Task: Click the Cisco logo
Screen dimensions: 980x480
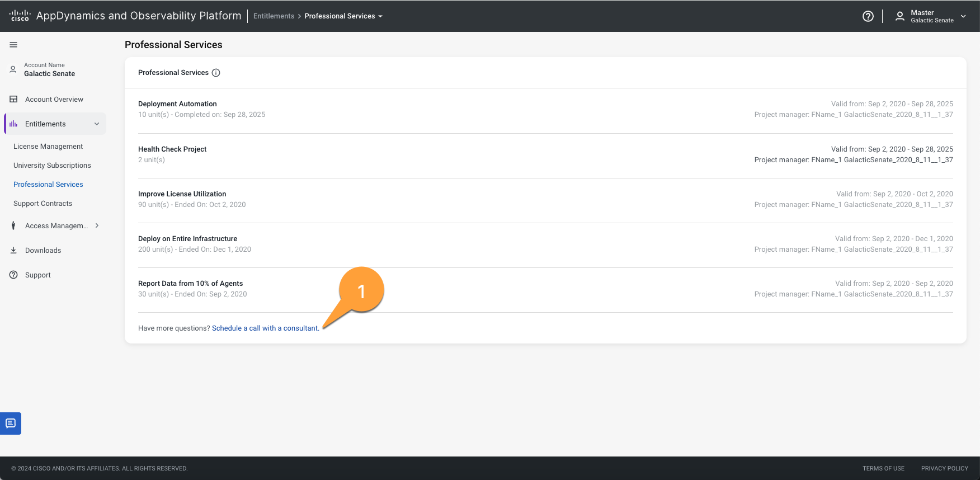Action: point(20,16)
